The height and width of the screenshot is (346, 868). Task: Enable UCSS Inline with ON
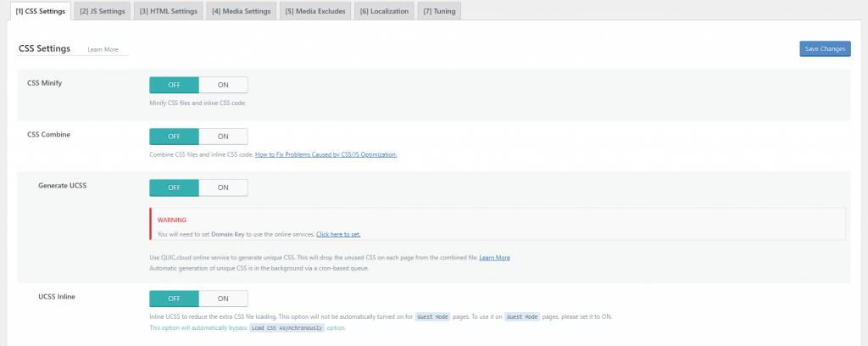223,299
